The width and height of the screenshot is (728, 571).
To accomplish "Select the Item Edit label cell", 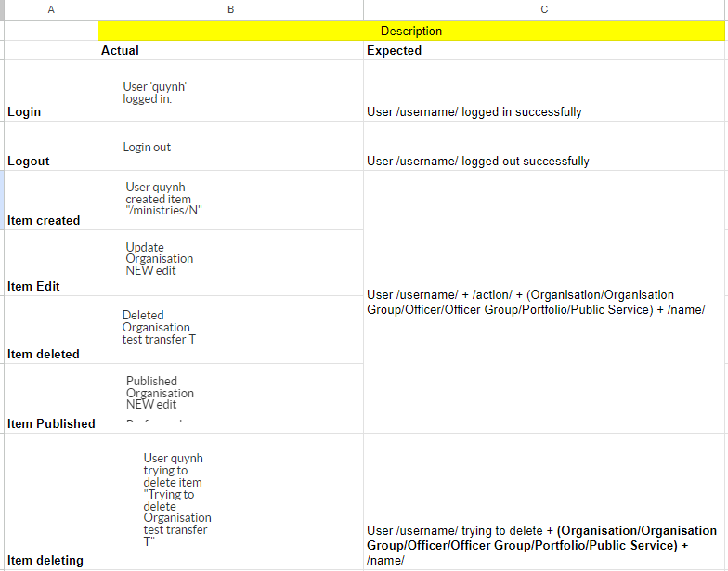I will 51,263.
